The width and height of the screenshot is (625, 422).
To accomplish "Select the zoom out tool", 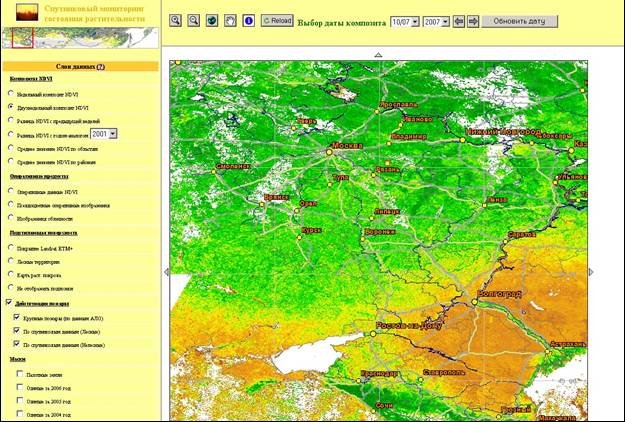I will 193,20.
